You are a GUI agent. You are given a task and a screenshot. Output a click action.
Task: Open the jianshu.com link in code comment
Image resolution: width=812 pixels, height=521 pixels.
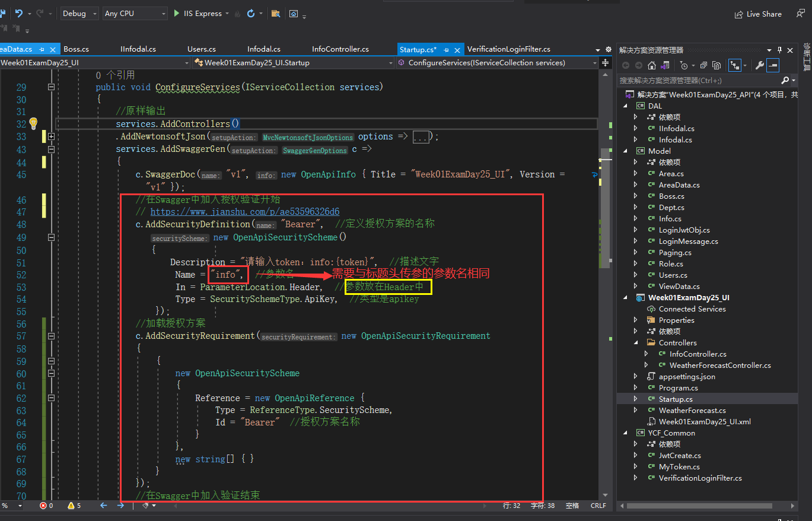click(x=244, y=212)
